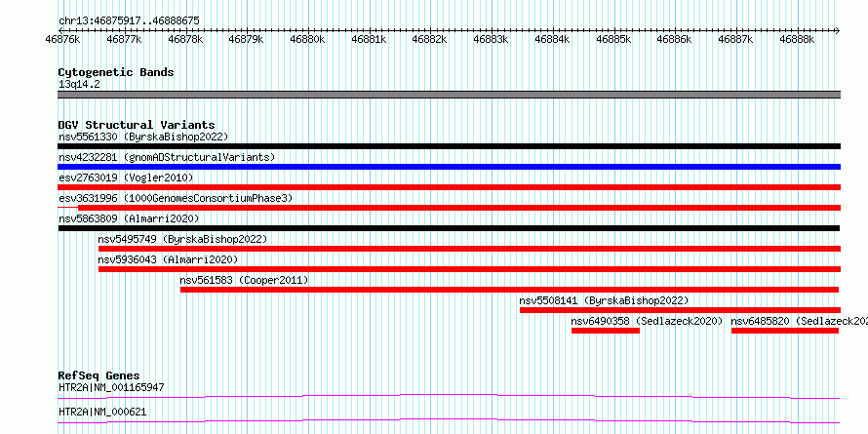Open the nsv5561330 (ByrskaBishop2022) variant label
868x434 pixels.
[143, 137]
